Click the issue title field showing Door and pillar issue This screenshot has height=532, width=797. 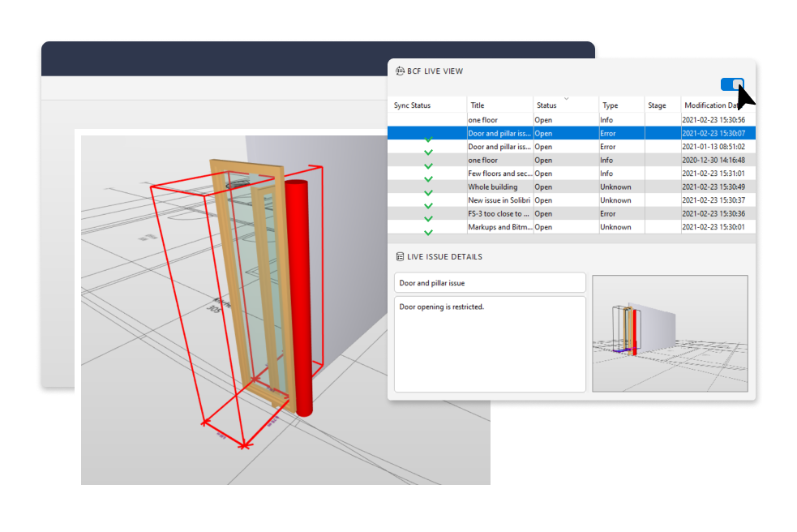pyautogui.click(x=490, y=282)
